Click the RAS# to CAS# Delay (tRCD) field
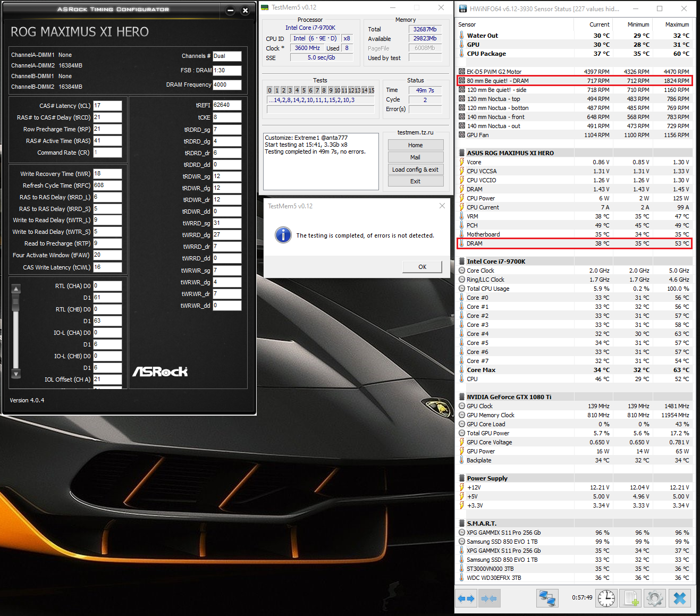The width and height of the screenshot is (700, 616). (x=107, y=117)
